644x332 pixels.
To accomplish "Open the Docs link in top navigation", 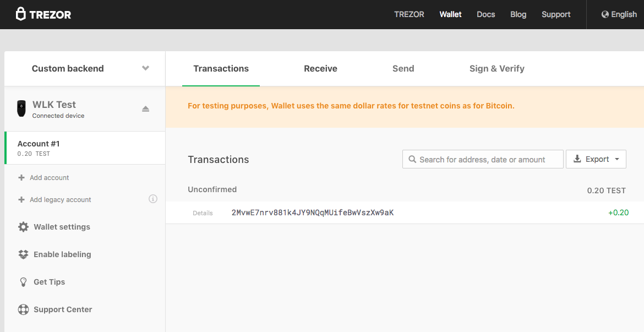I will [485, 14].
